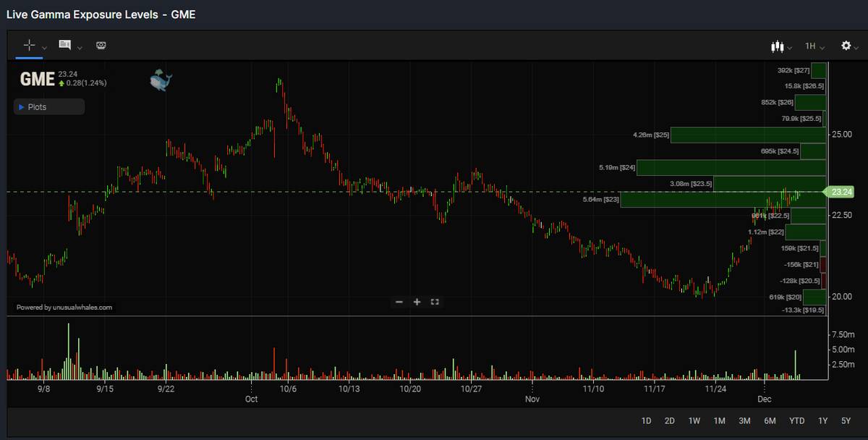This screenshot has height=440, width=868.
Task: Click the 9/8 date axis label
Action: 43,389
